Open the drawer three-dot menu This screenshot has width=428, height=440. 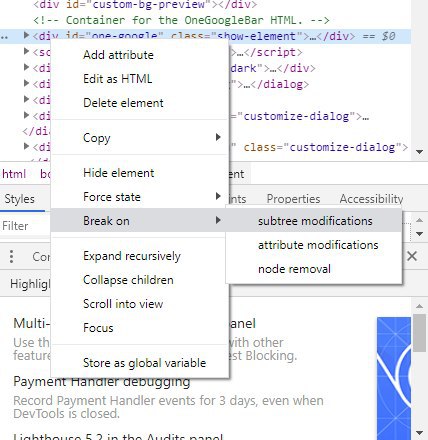click(12, 256)
